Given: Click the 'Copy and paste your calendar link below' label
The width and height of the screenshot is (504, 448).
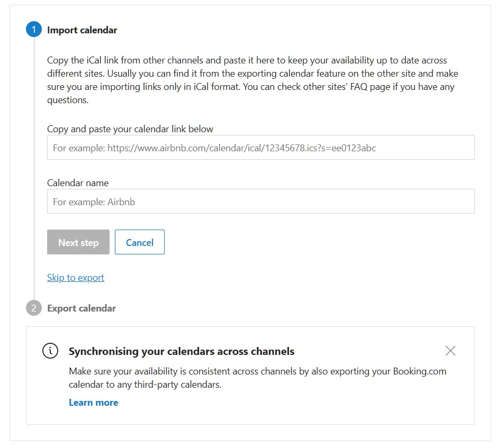Looking at the screenshot, I should tap(130, 129).
